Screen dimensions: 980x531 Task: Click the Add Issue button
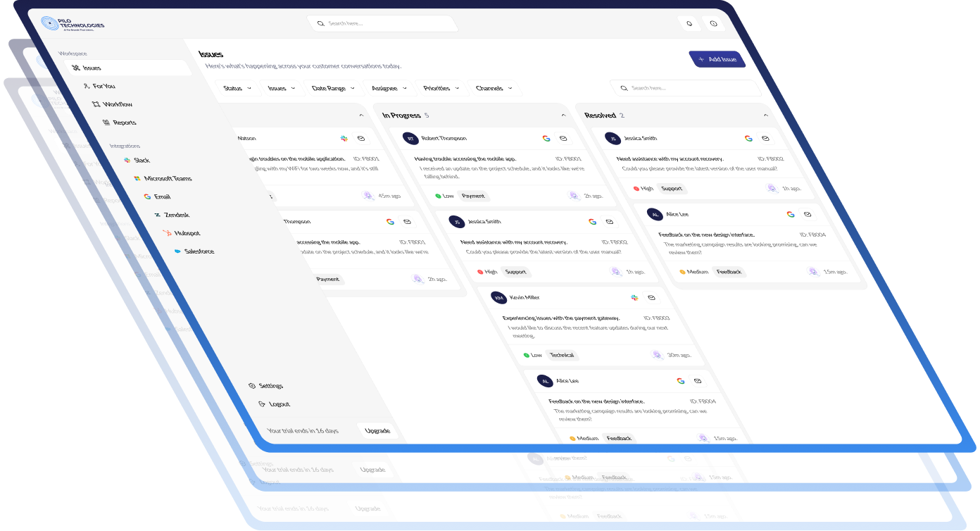click(717, 59)
